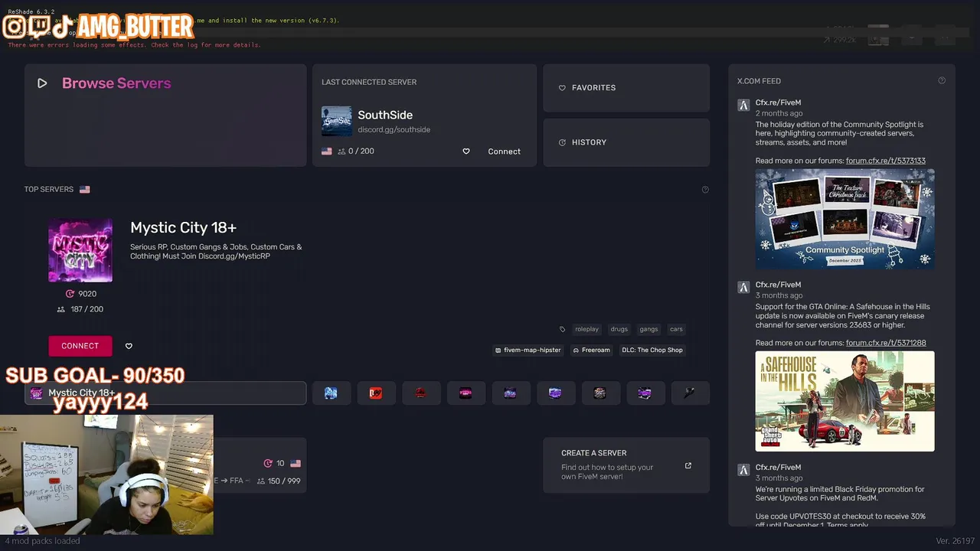
Task: Select the eighth purple server icon in strip
Action: pos(645,393)
